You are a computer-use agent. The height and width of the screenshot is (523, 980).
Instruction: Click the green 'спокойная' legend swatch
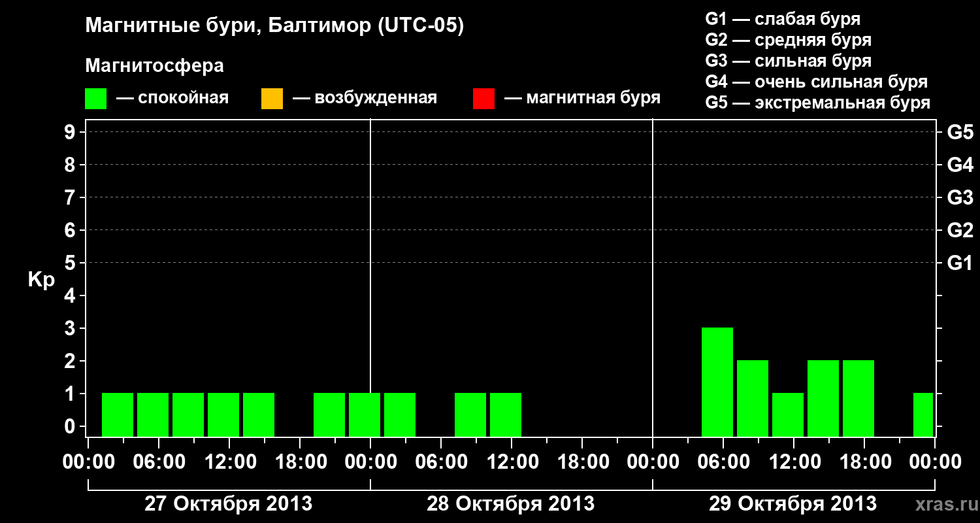click(x=96, y=99)
